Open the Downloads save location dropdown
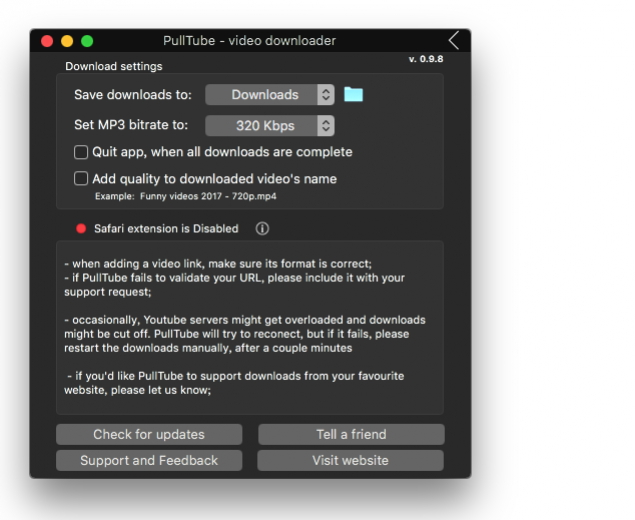The image size is (635, 520). [x=270, y=95]
